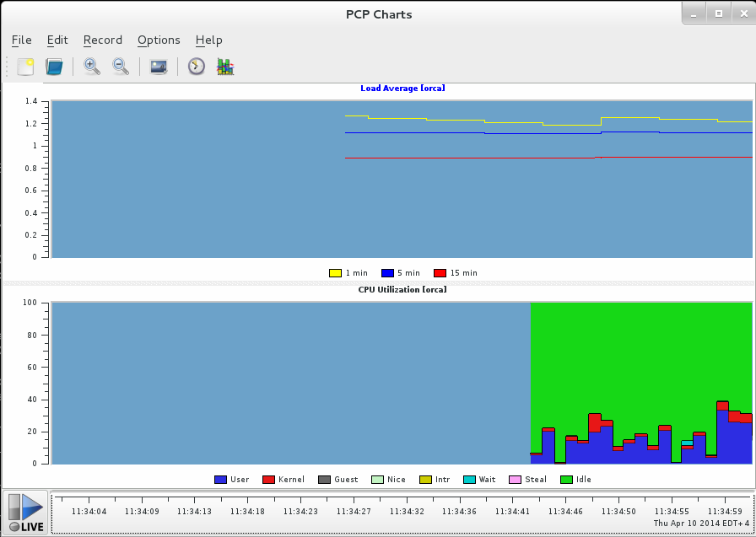Viewport: 756px width, 537px height.
Task: Create a new chart
Action: pyautogui.click(x=25, y=66)
